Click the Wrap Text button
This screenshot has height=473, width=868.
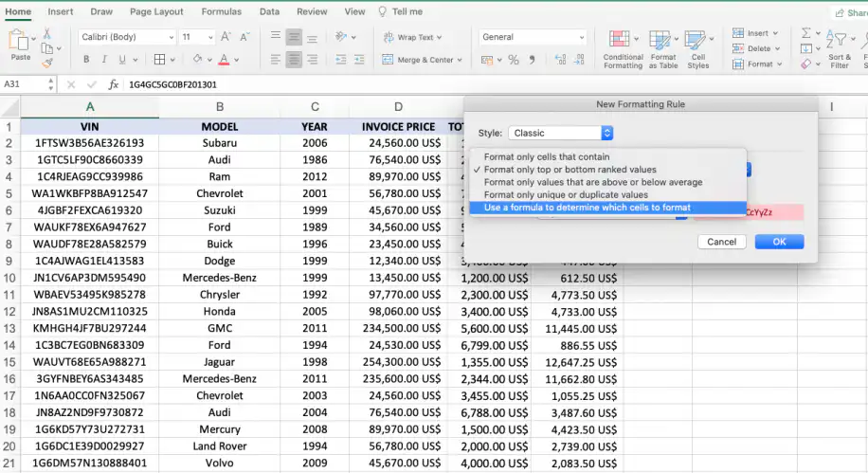408,37
